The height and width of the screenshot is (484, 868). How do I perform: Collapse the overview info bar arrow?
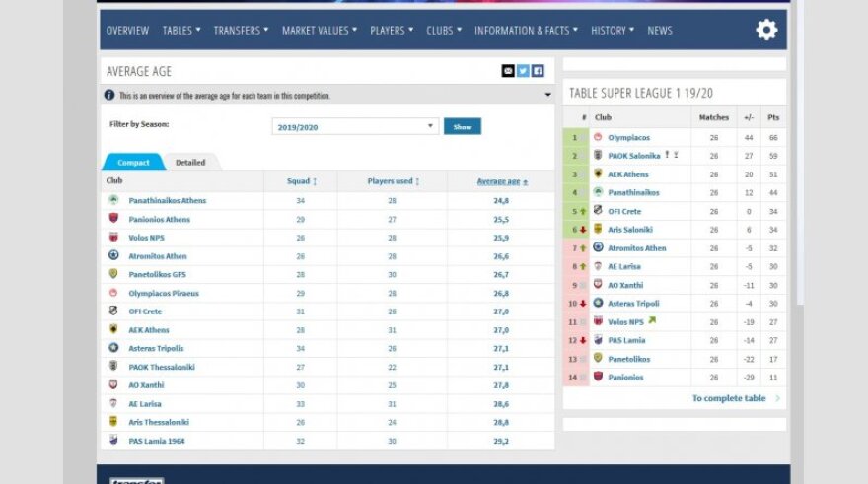[x=547, y=96]
